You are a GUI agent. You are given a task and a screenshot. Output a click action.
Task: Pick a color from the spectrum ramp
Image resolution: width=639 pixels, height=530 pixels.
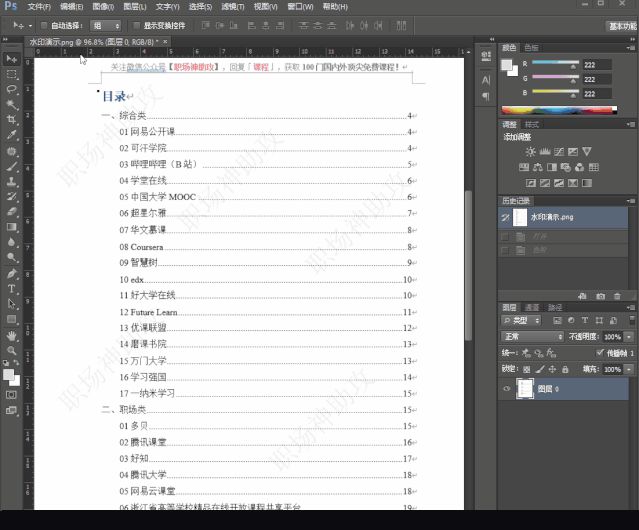[x=559, y=110]
